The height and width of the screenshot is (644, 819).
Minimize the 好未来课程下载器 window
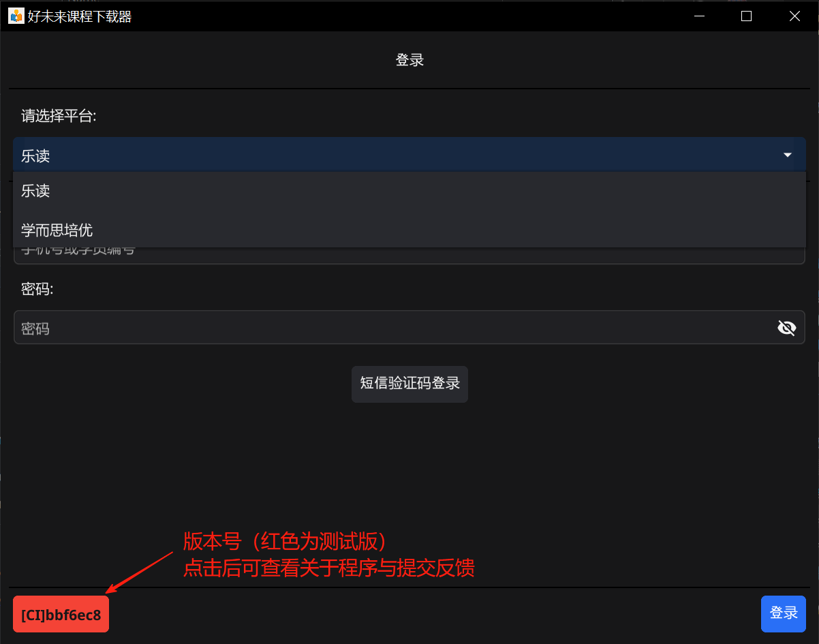(698, 16)
